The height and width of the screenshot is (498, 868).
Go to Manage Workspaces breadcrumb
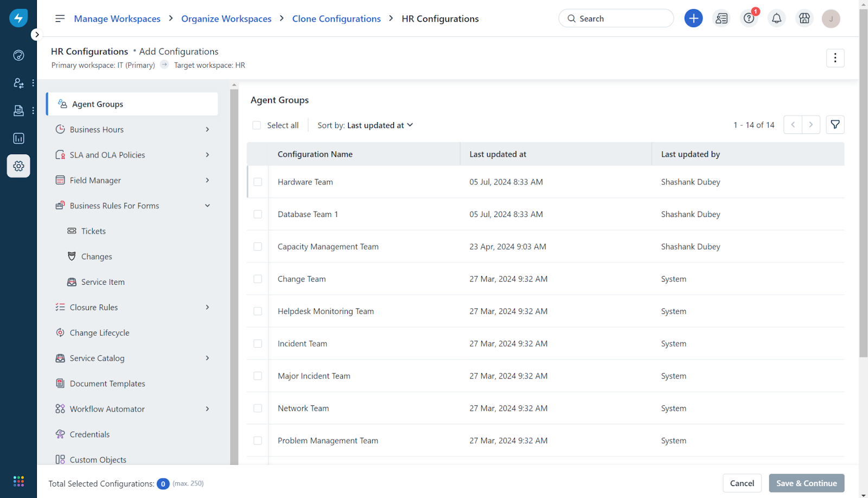point(117,18)
